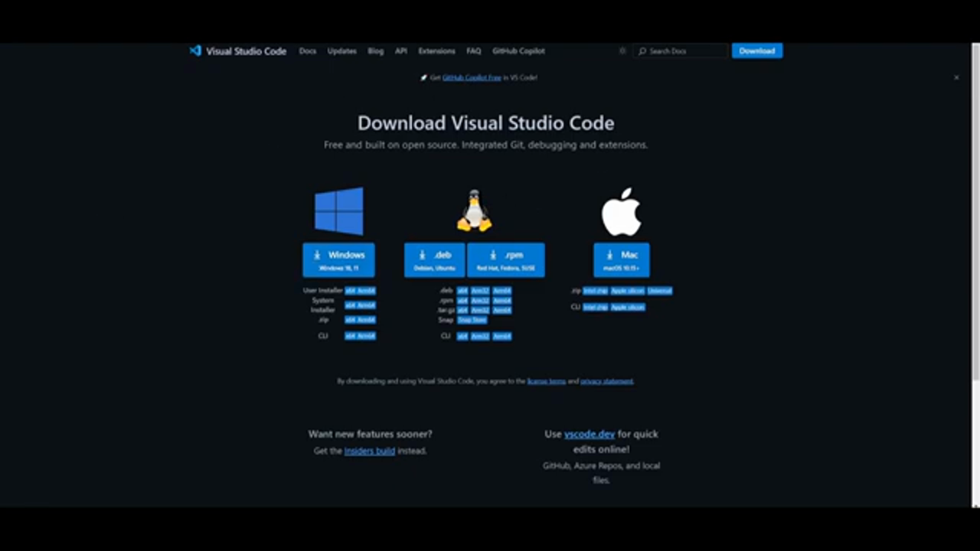Viewport: 980px width, 551px height.
Task: Select Windows .zip x64 download
Action: pos(350,320)
